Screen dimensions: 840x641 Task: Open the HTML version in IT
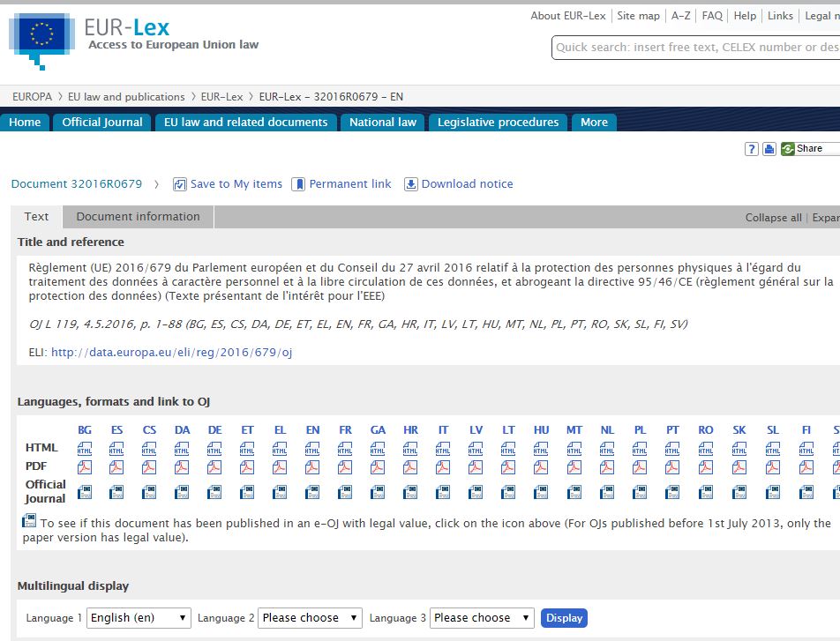point(443,448)
